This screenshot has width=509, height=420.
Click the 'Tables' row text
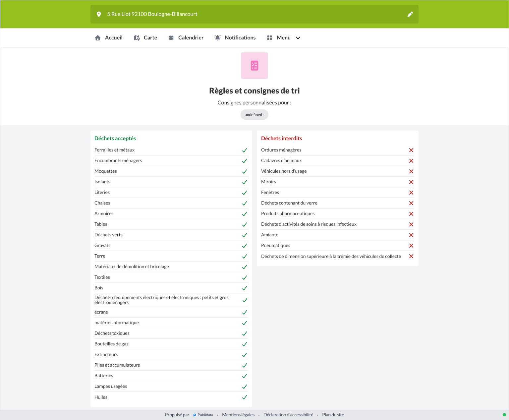pyautogui.click(x=101, y=224)
